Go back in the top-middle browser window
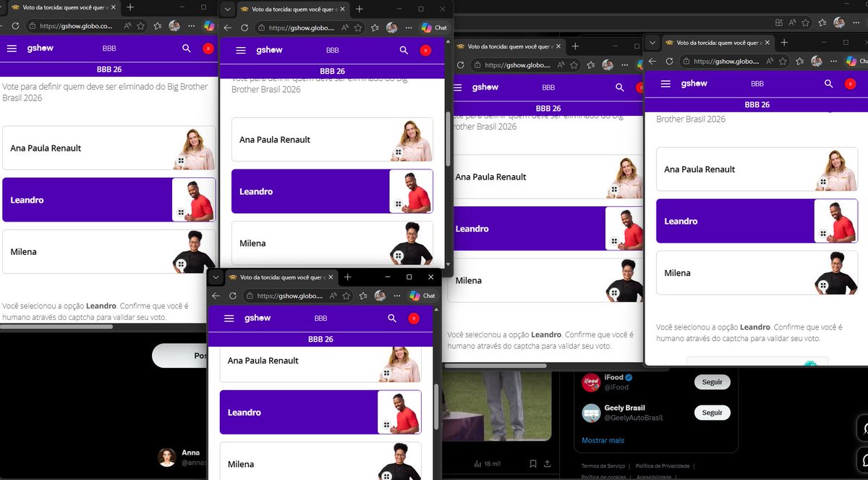The height and width of the screenshot is (480, 868). coord(228,28)
